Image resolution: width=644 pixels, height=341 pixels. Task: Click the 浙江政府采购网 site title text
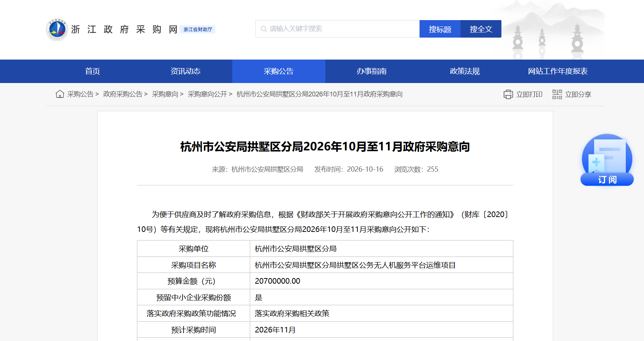coord(124,29)
